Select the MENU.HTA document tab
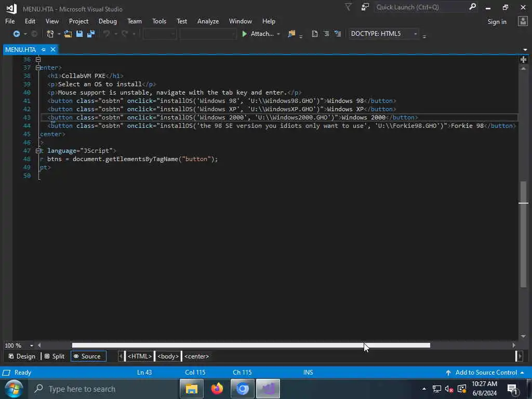The image size is (532, 399). 20,49
